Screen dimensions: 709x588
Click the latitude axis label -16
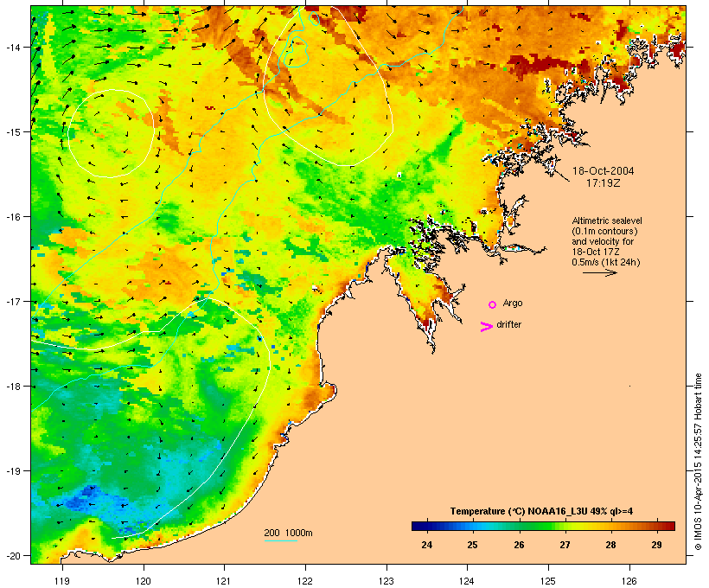coord(12,217)
